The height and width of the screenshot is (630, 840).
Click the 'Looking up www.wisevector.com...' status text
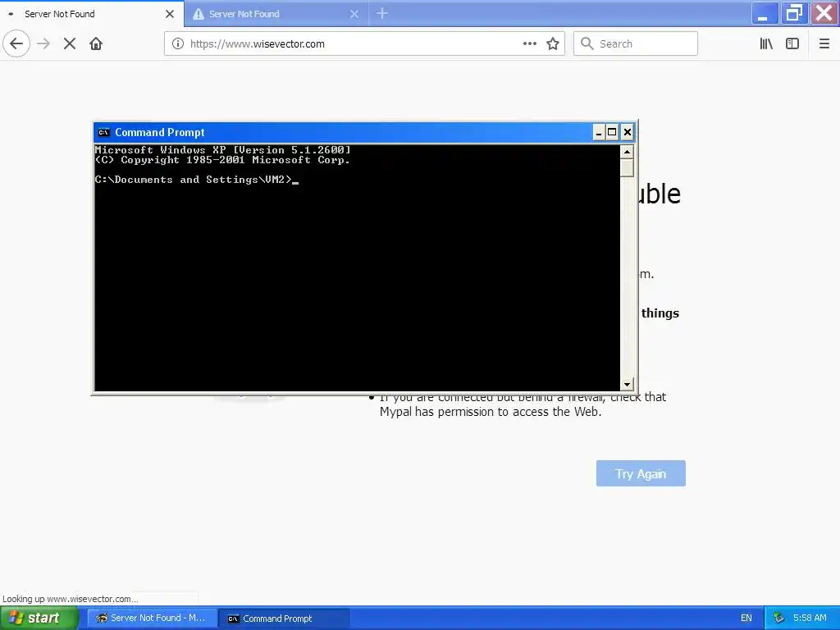click(x=71, y=599)
